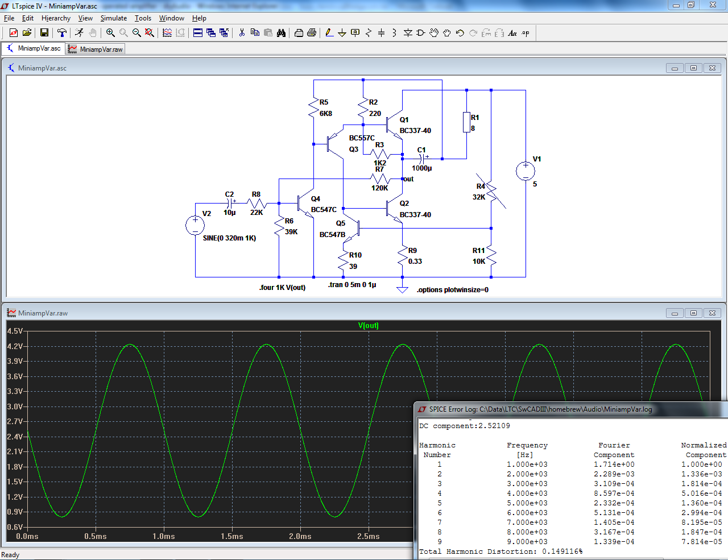
Task: Undo the last action with the toolbar arrow
Action: (x=460, y=33)
